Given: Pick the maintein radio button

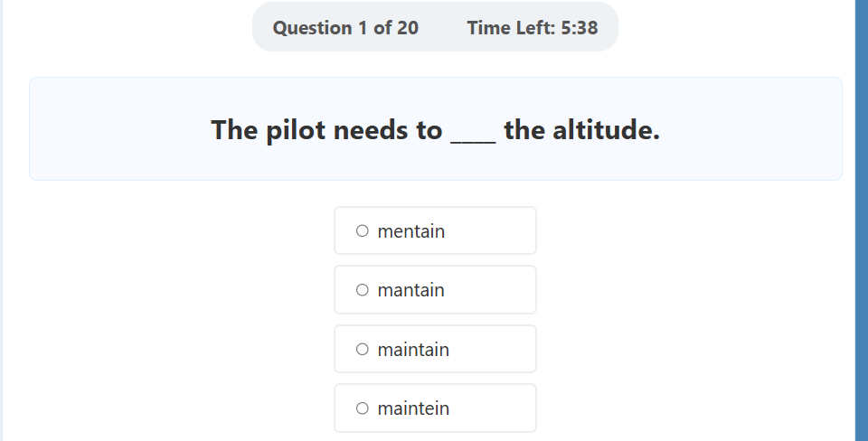Looking at the screenshot, I should (x=363, y=408).
